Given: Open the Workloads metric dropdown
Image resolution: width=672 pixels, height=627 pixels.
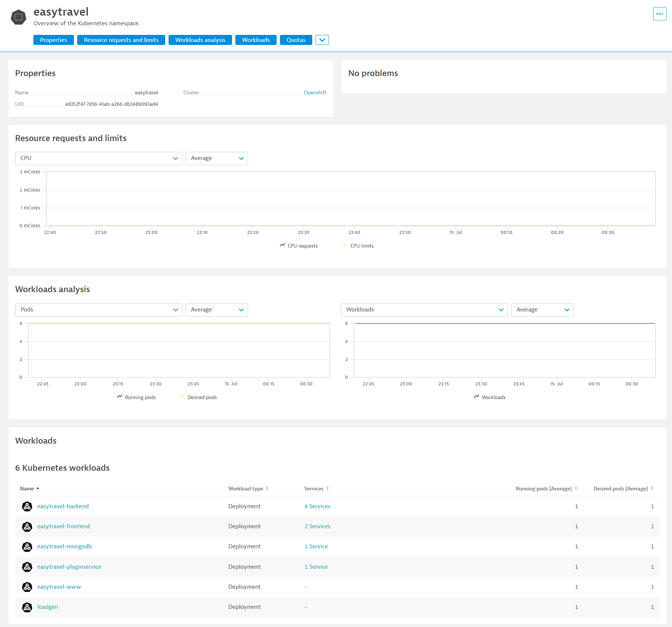Looking at the screenshot, I should [424, 310].
